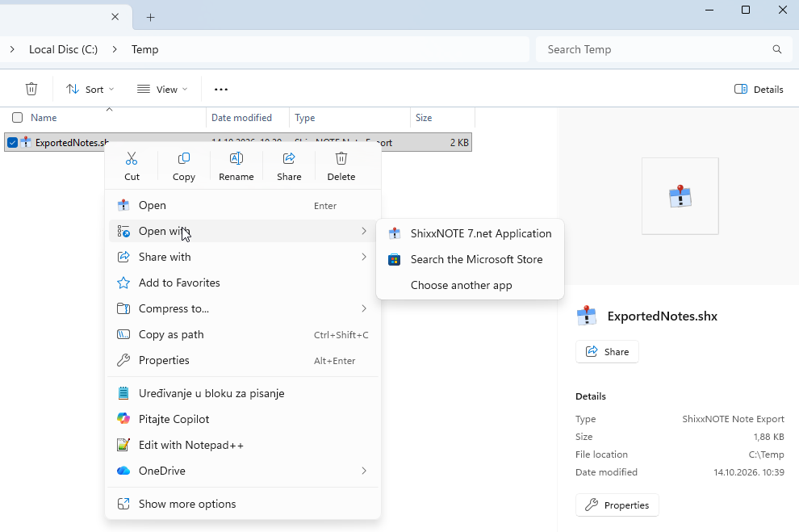Screen dimensions: 799x532
Task: Expand the Share with submenu arrow
Action: click(x=364, y=257)
